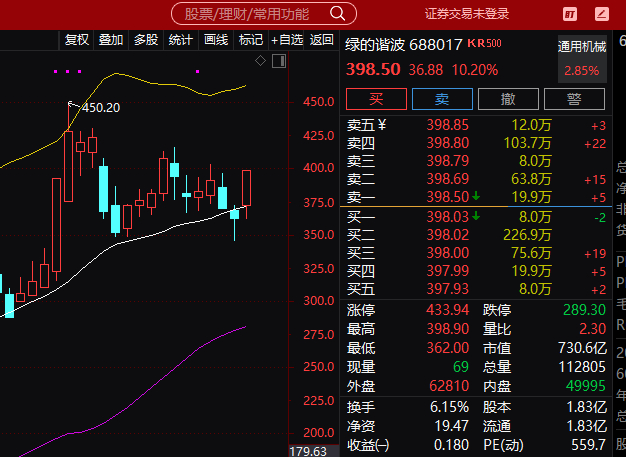Screen dimensions: 626x457
Task: Open 多股 toolbar option
Action: tap(146, 40)
